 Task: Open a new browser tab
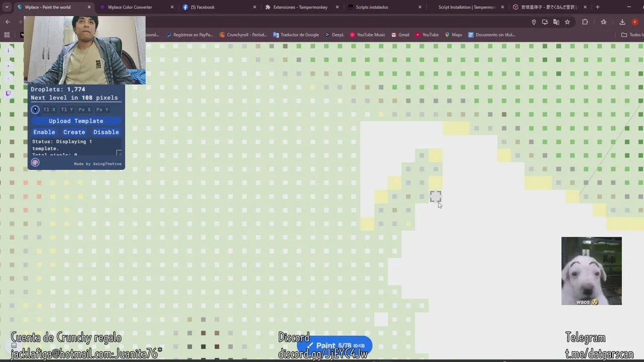[x=598, y=7]
